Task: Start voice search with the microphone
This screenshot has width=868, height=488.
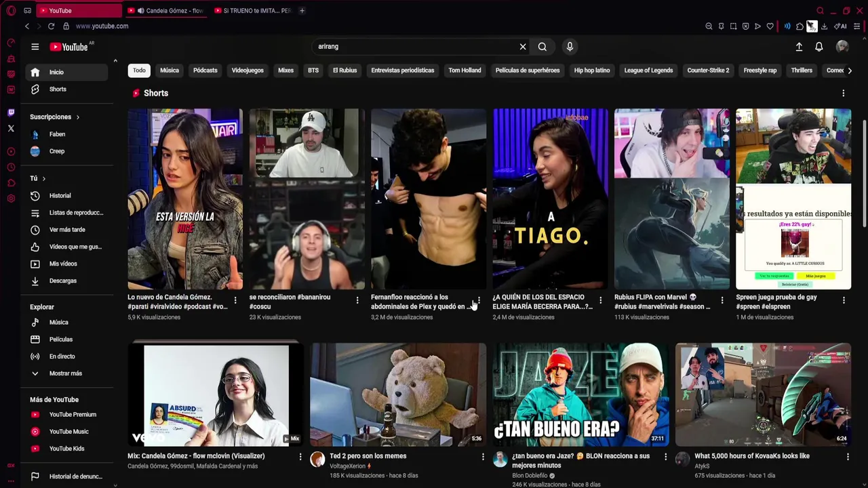Action: click(x=570, y=47)
